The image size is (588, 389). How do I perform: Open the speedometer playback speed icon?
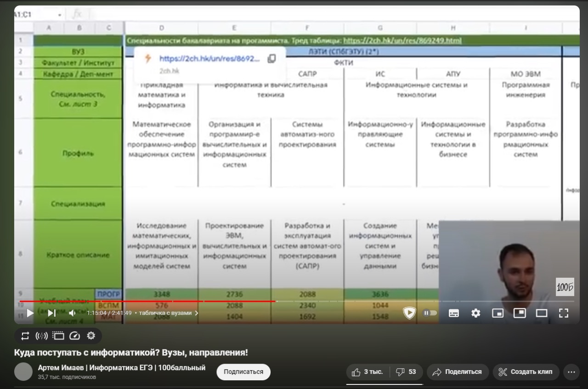click(x=74, y=336)
